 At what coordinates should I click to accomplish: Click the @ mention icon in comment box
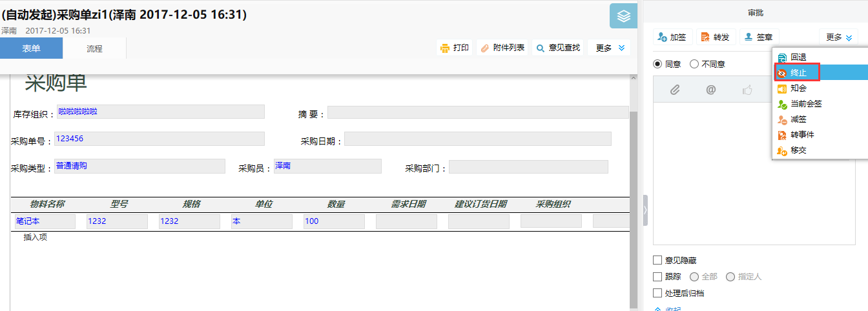tap(710, 90)
